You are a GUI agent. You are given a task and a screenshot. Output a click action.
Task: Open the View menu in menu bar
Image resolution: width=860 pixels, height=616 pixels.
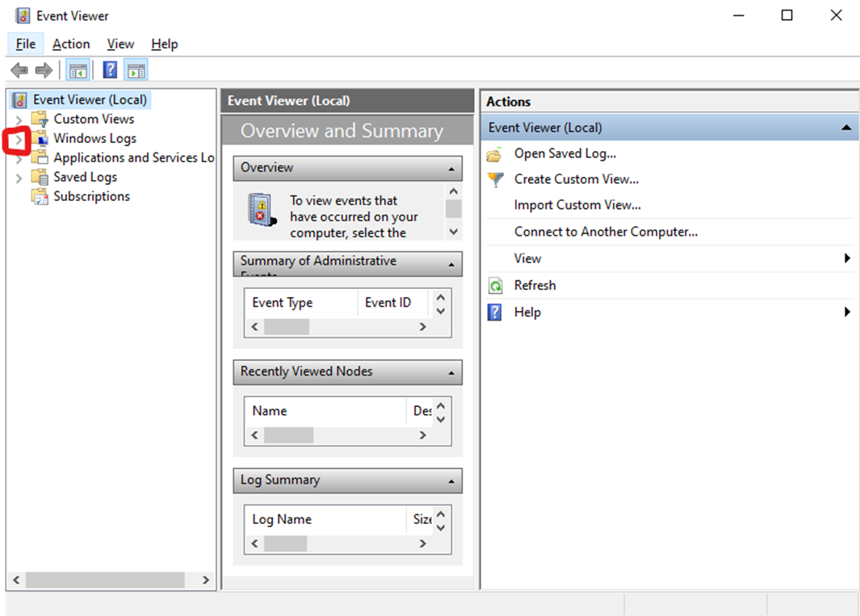tap(120, 44)
